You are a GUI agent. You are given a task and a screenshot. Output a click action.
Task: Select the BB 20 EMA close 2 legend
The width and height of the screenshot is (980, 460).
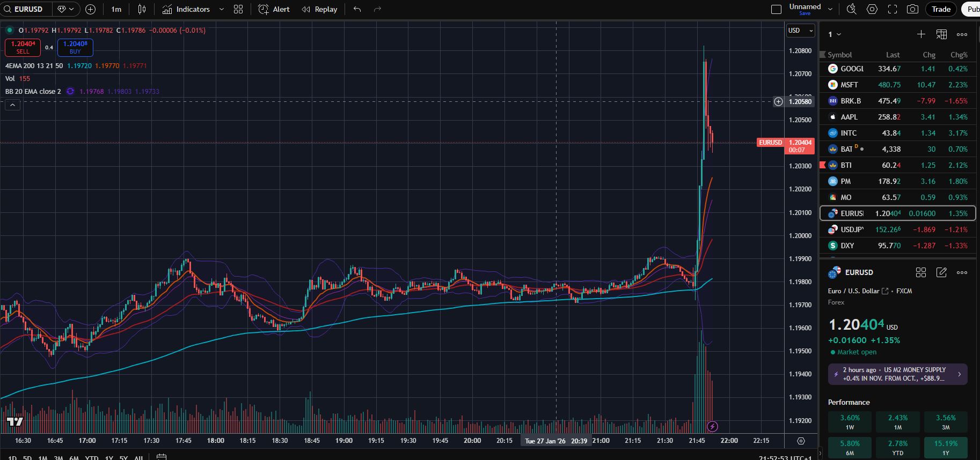pos(33,91)
